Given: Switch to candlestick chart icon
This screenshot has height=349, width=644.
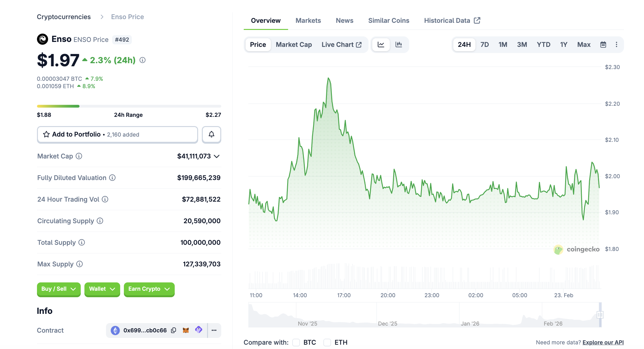Looking at the screenshot, I should (399, 45).
